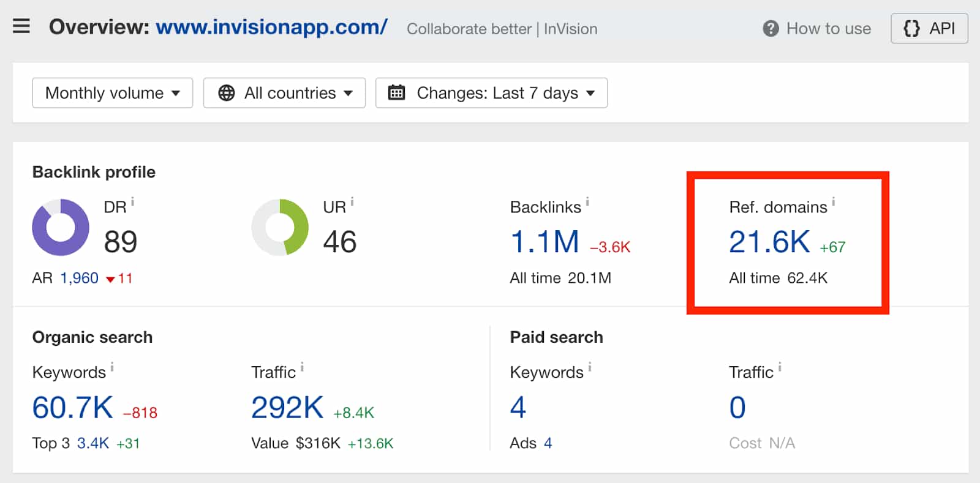Click the All time 62.4K text
980x483 pixels.
coord(778,278)
